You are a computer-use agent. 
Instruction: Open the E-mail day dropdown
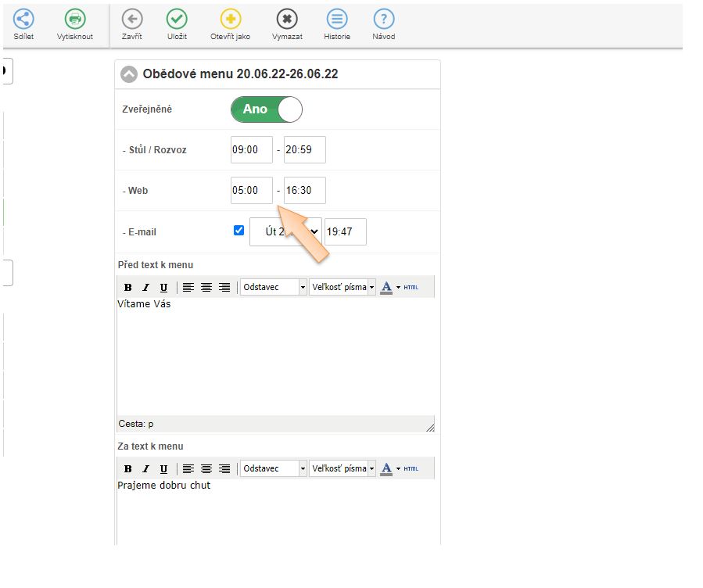coord(285,231)
